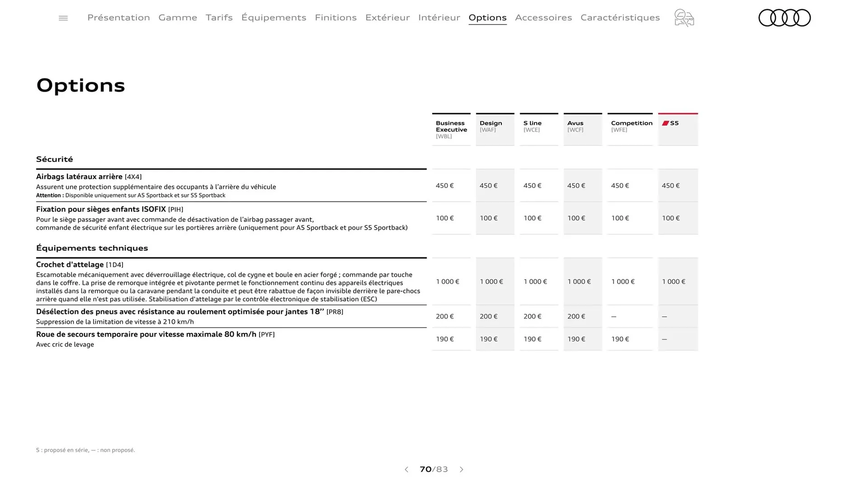The height and width of the screenshot is (488, 868).
Task: Click the footnote legend 'S : proposé en série'
Action: (x=85, y=450)
